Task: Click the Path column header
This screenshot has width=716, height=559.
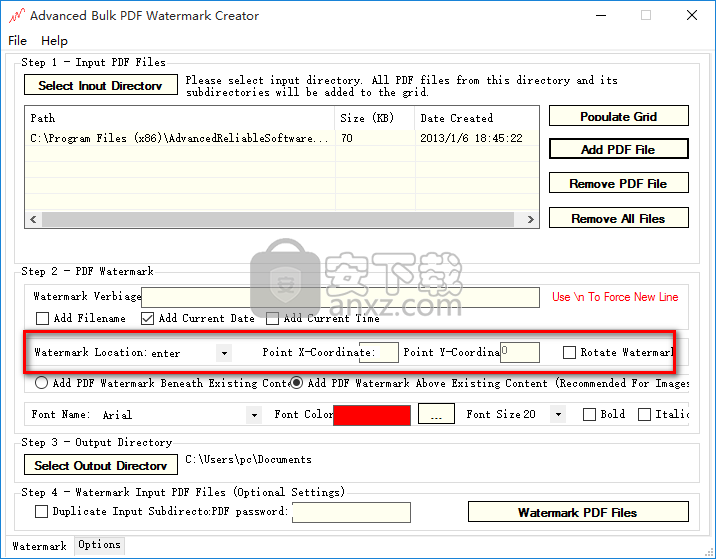Action: [180, 118]
